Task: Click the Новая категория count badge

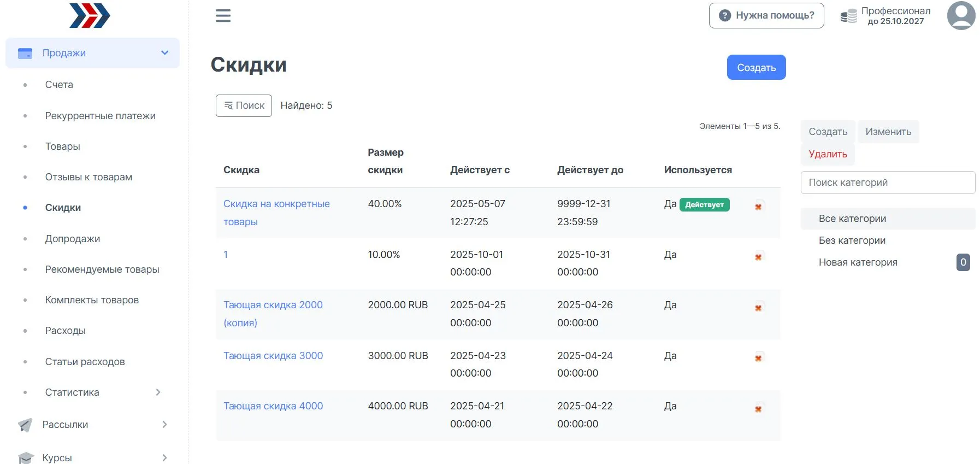Action: coord(963,262)
